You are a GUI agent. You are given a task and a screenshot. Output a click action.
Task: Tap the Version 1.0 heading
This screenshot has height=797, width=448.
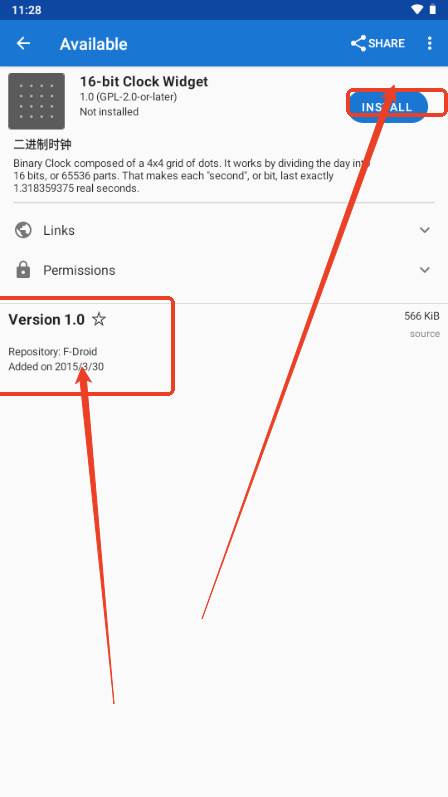[46, 320]
